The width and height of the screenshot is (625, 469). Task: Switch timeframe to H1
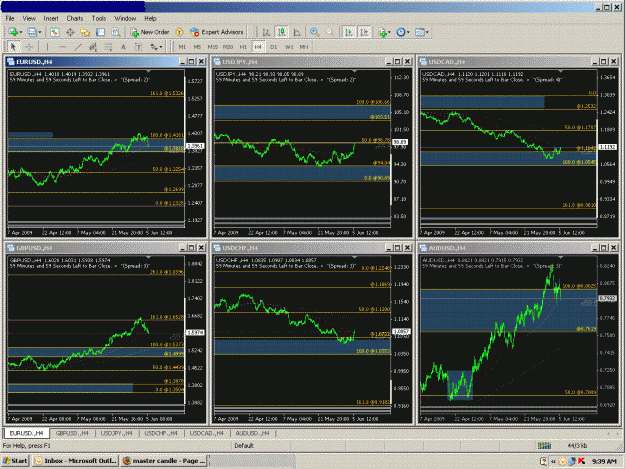(x=243, y=47)
